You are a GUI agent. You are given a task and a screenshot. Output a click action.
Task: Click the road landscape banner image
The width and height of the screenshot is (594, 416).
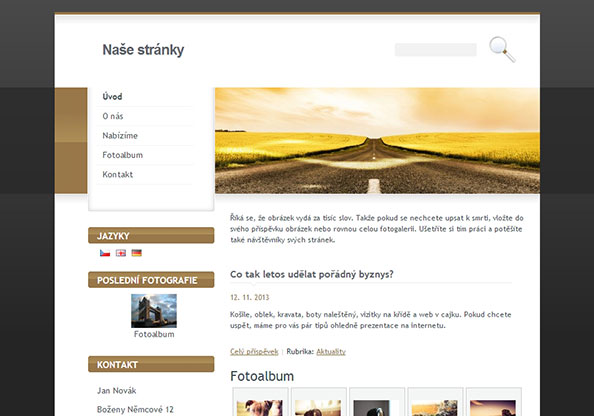click(377, 141)
